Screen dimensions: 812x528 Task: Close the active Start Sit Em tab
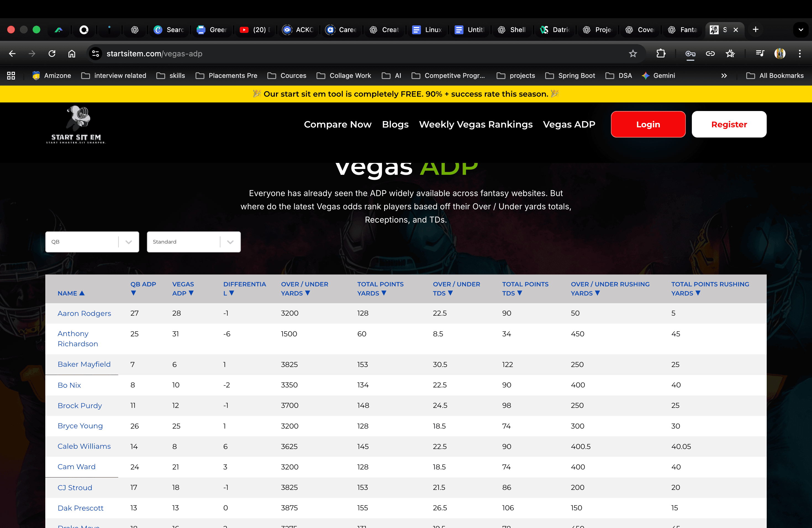[x=736, y=30]
